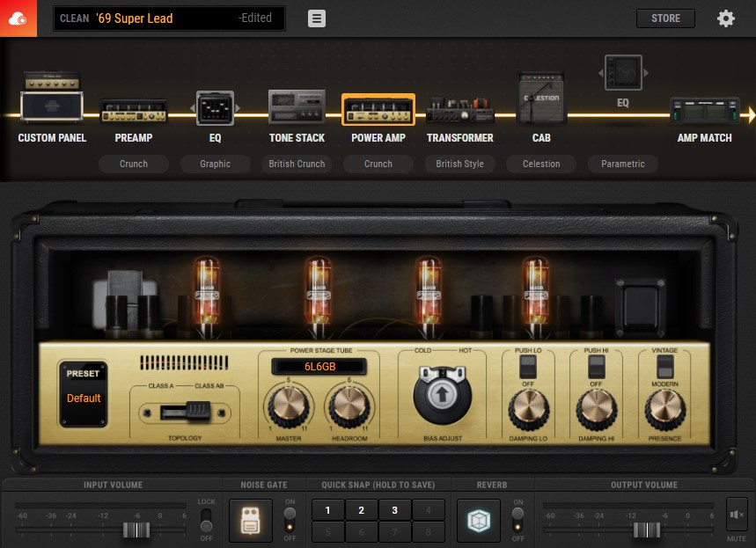Select the Power Amp module icon

click(x=378, y=109)
